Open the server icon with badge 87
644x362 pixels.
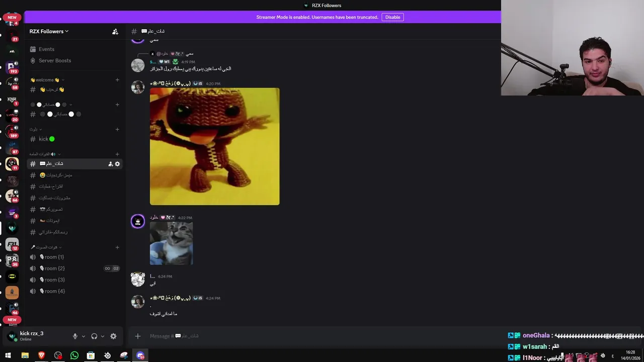pyautogui.click(x=12, y=147)
